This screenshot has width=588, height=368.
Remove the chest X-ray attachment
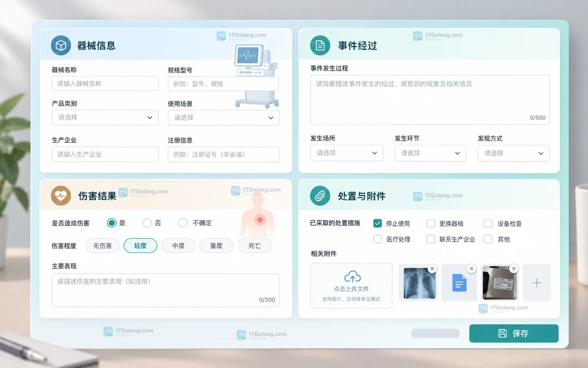[432, 269]
